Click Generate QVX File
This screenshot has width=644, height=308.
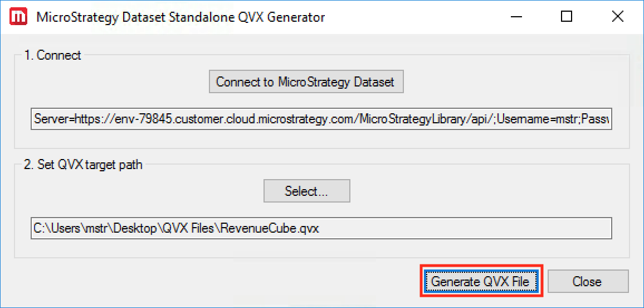pos(480,281)
